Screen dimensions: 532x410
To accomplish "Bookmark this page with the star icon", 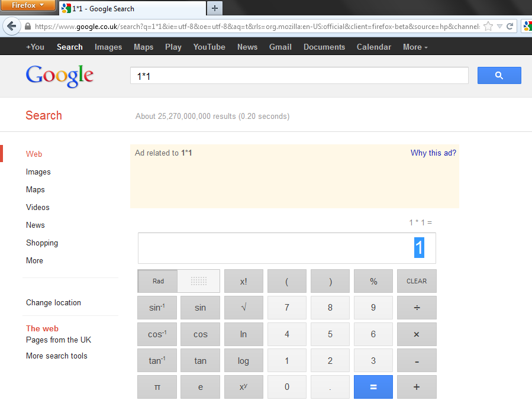I will pyautogui.click(x=488, y=27).
